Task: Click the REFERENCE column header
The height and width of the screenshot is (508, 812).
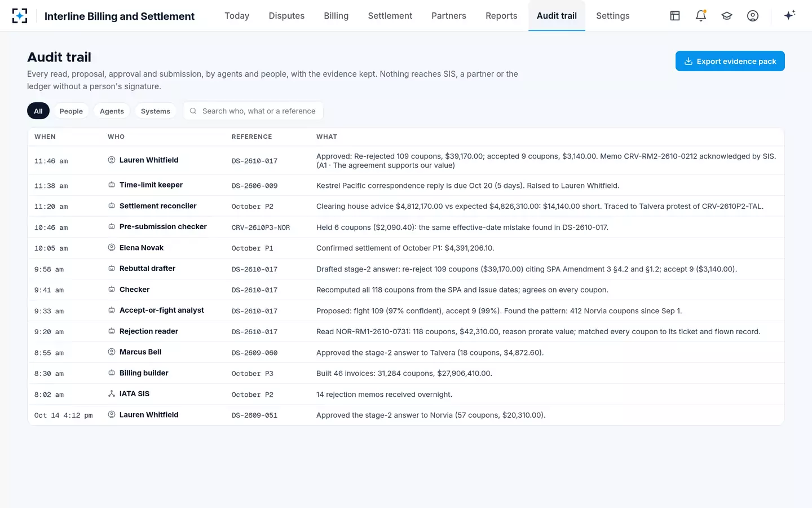Action: tap(252, 137)
